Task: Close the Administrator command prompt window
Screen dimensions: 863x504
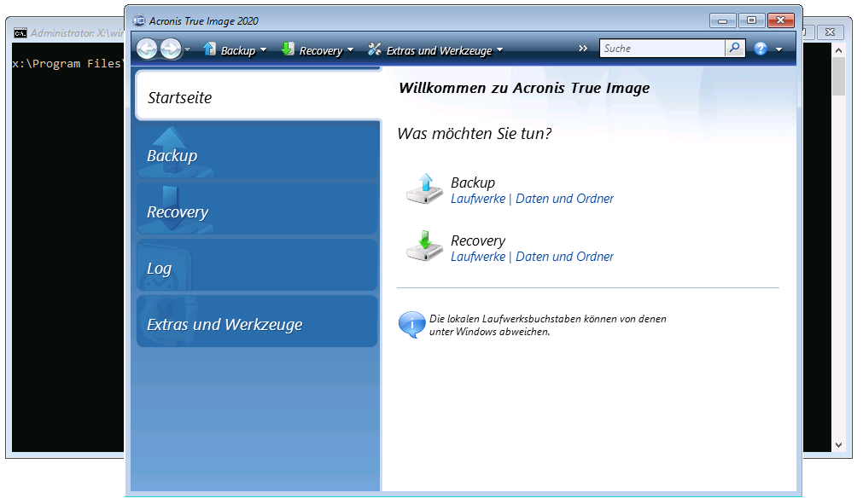Action: point(830,32)
